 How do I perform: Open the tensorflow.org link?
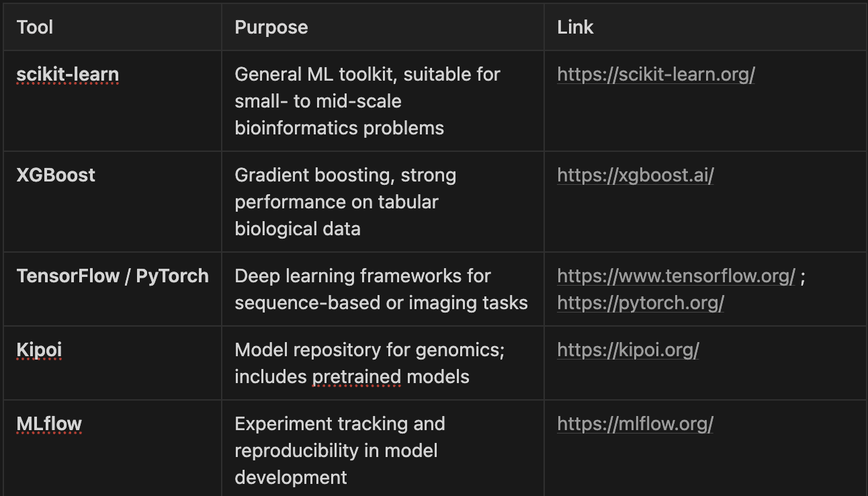(676, 276)
